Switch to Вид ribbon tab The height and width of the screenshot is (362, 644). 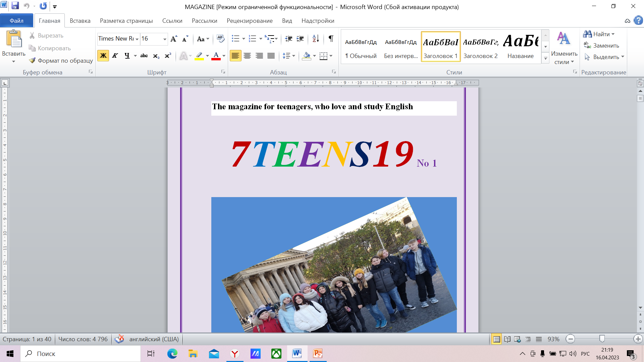click(x=287, y=21)
